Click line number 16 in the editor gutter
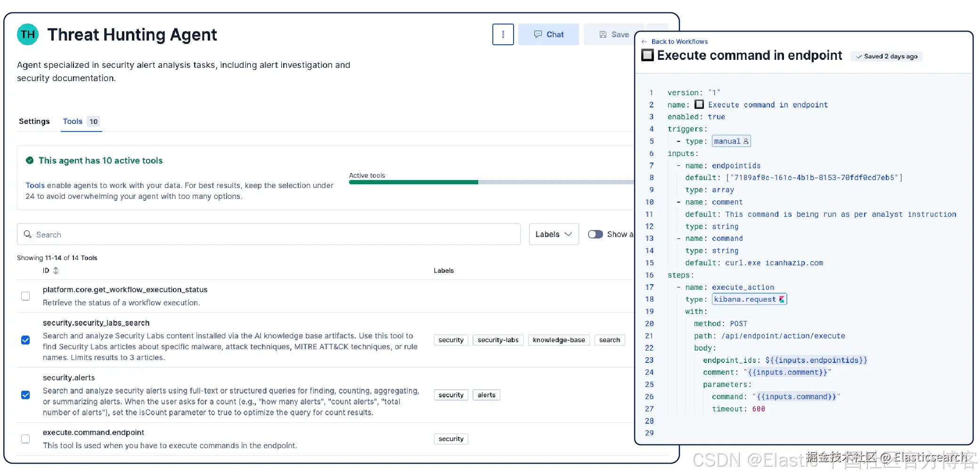This screenshot has height=476, width=980. (649, 275)
